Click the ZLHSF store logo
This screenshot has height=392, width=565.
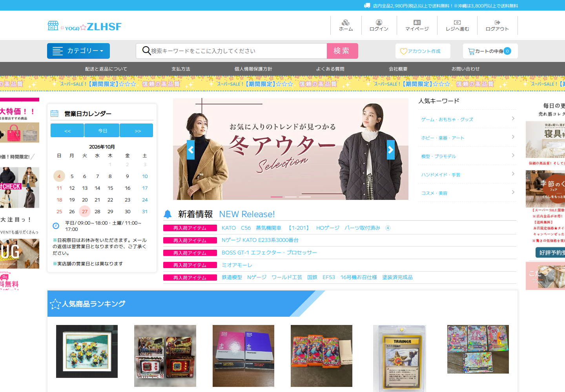(x=84, y=26)
